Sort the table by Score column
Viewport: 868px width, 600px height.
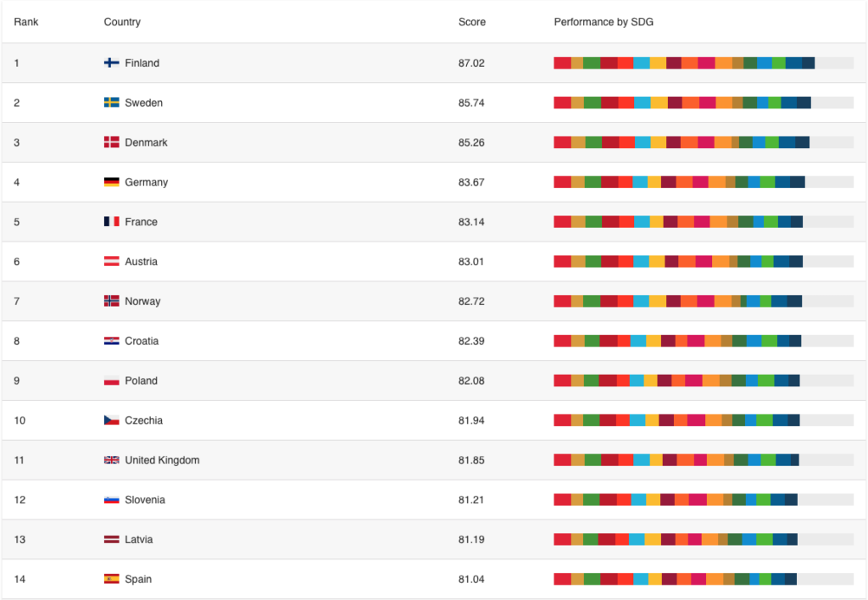point(471,21)
